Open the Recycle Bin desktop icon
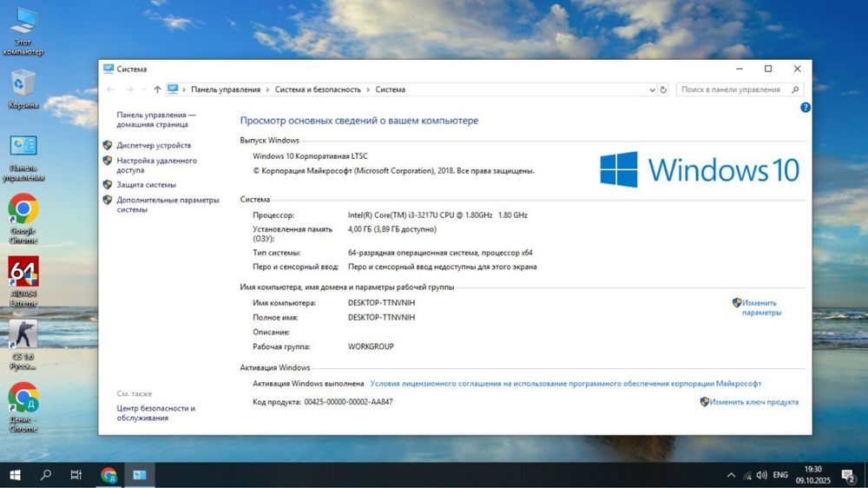Image resolution: width=868 pixels, height=488 pixels. point(23,89)
